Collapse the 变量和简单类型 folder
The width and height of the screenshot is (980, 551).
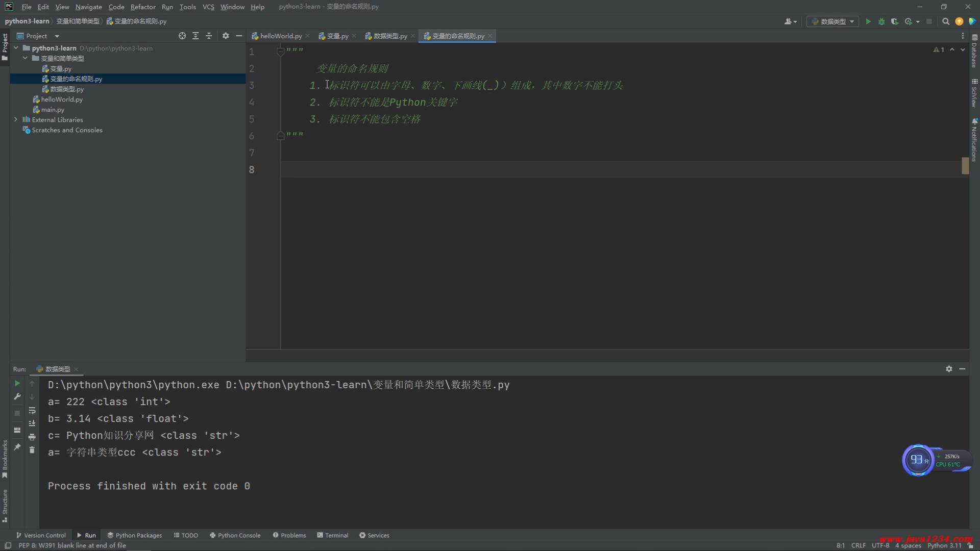25,58
